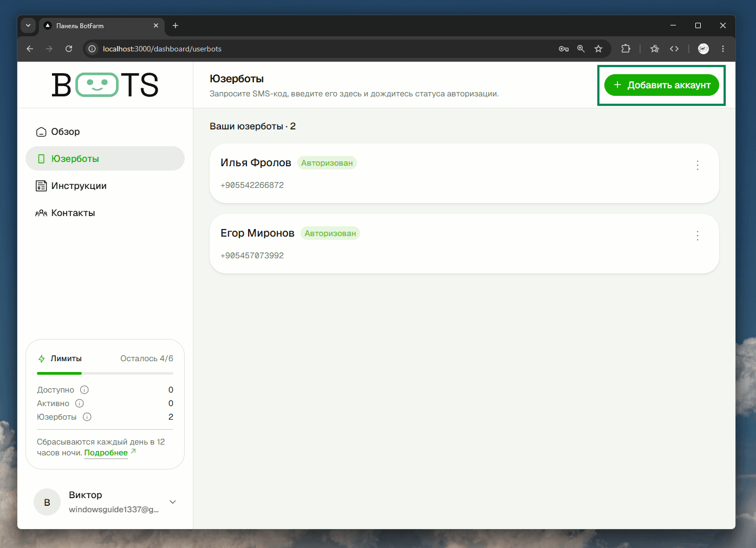The width and height of the screenshot is (756, 548).
Task: Reload the page
Action: [x=69, y=49]
